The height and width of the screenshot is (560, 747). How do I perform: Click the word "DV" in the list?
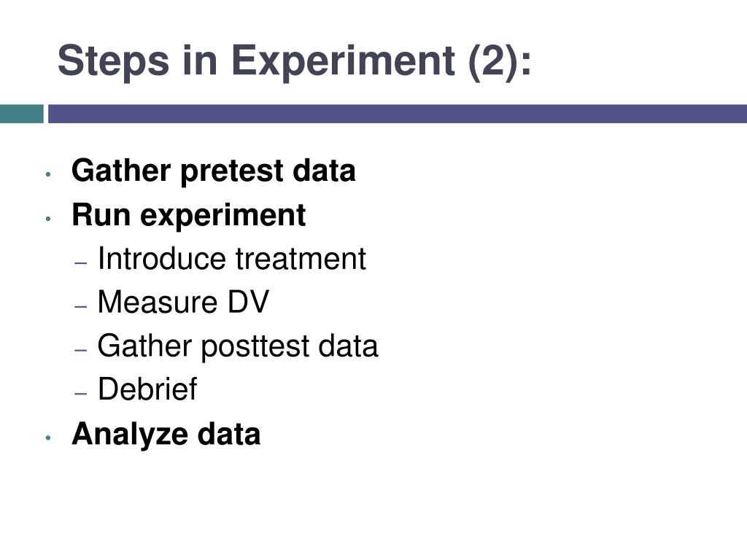(248, 302)
